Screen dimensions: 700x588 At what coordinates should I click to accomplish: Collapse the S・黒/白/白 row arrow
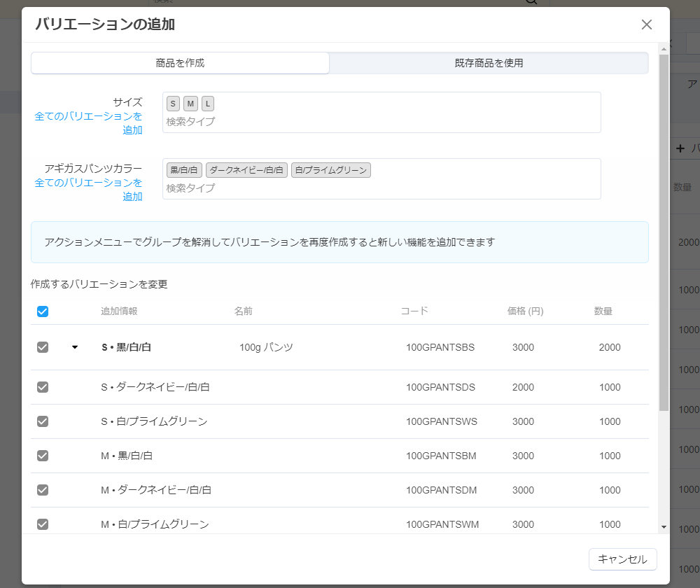point(75,347)
